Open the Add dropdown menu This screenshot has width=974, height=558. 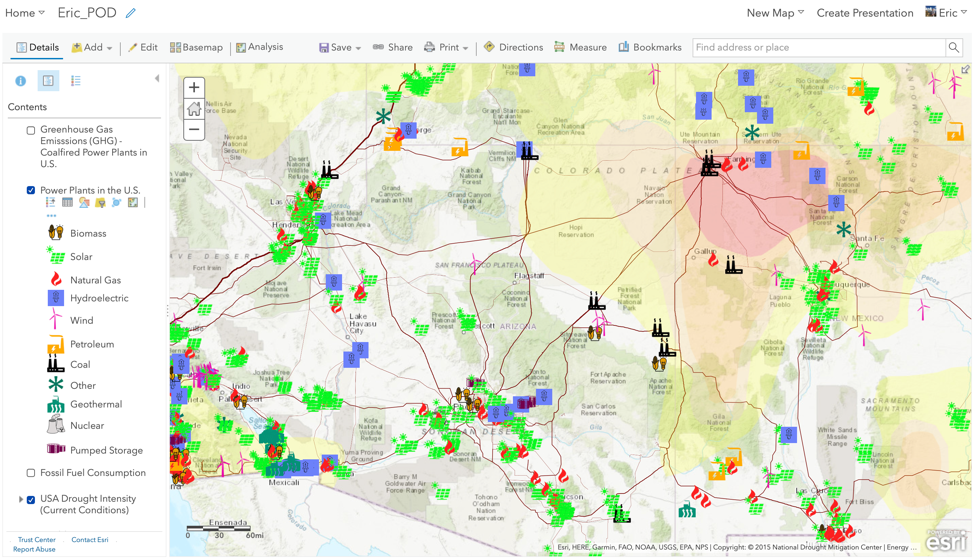pos(92,47)
